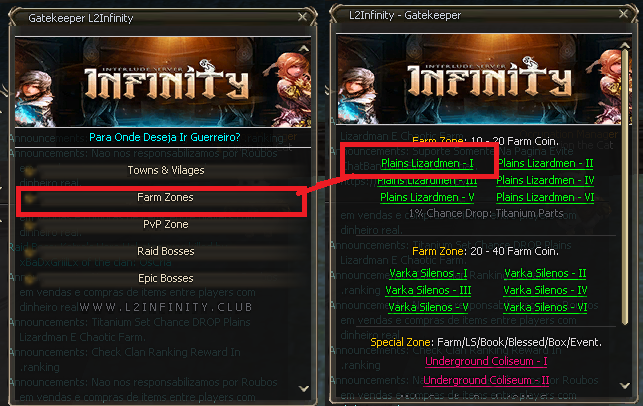Teleport to Varka Silenos - II

tap(545, 273)
